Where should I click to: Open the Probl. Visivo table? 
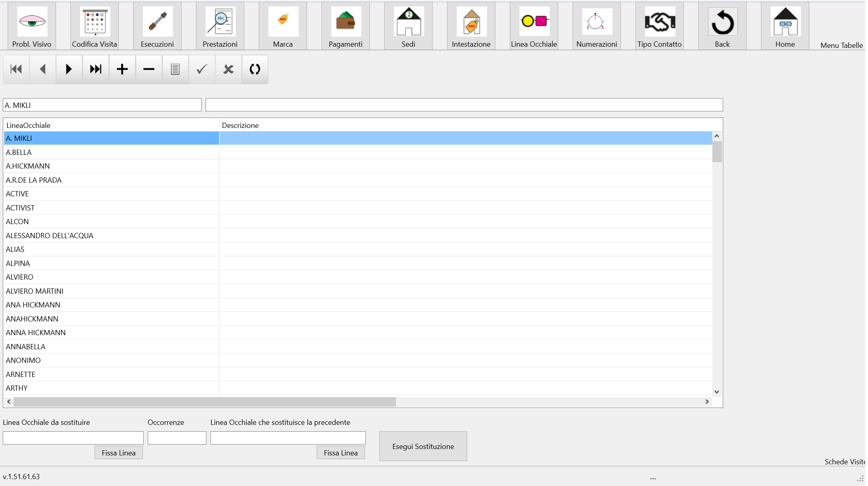32,26
